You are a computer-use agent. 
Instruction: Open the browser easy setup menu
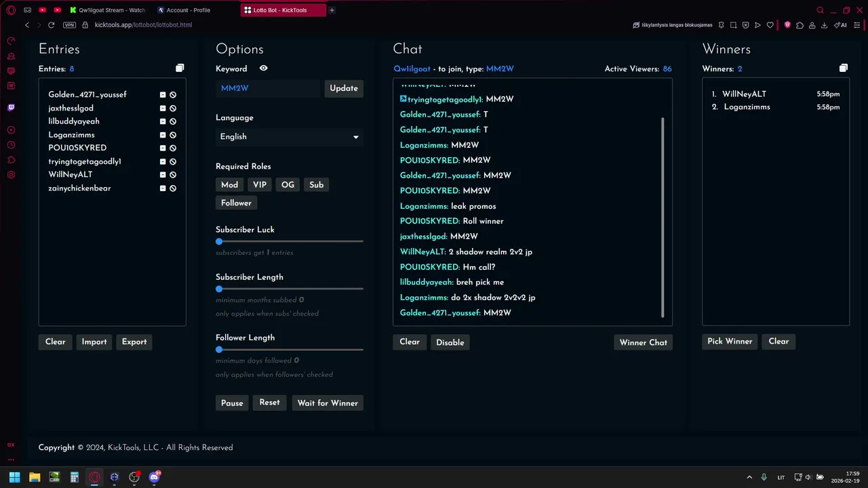856,25
